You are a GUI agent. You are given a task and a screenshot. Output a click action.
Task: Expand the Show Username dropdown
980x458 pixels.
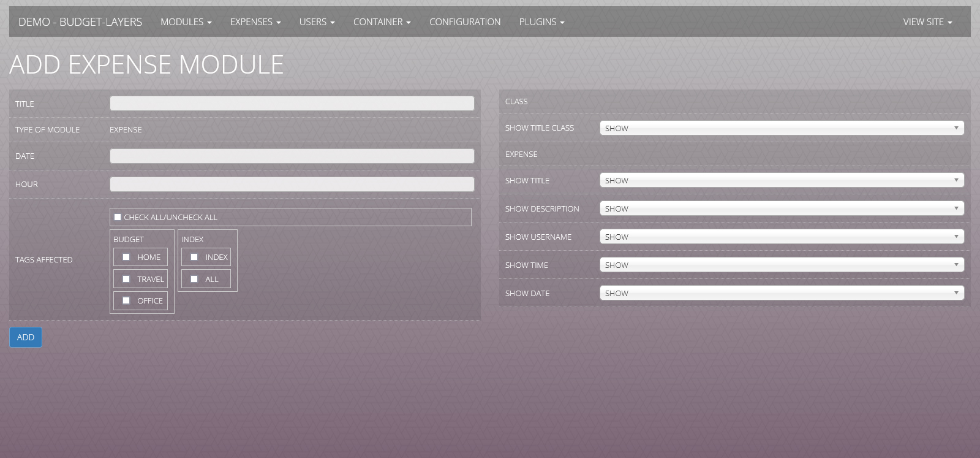tap(782, 237)
